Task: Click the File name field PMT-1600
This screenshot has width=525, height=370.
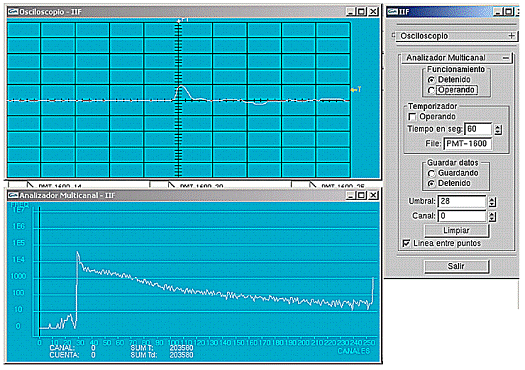Action: (x=468, y=144)
